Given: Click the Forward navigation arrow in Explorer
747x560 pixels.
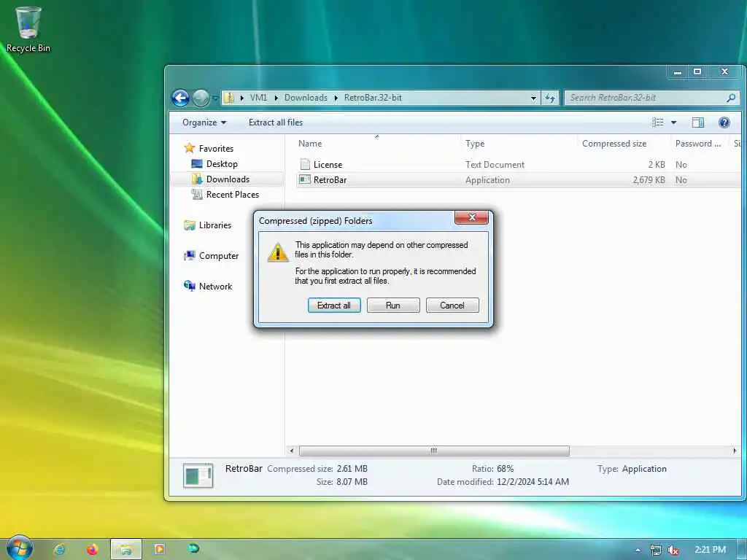Looking at the screenshot, I should [x=201, y=98].
